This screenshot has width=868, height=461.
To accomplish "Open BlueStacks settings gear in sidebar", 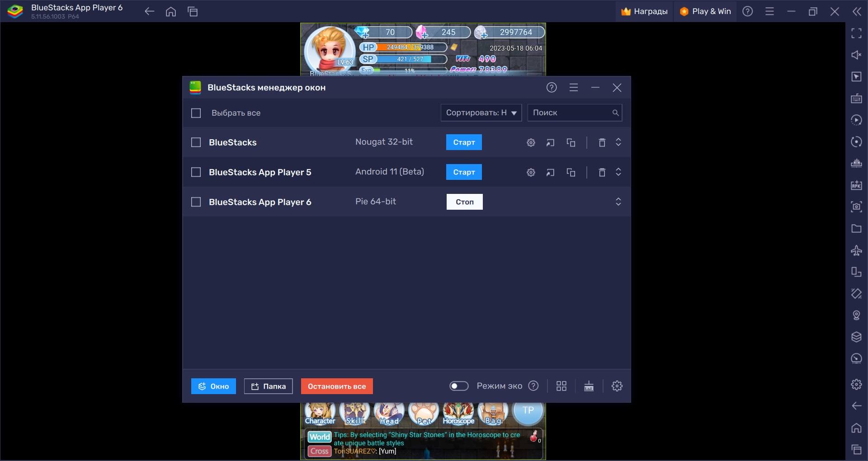I will (x=856, y=384).
